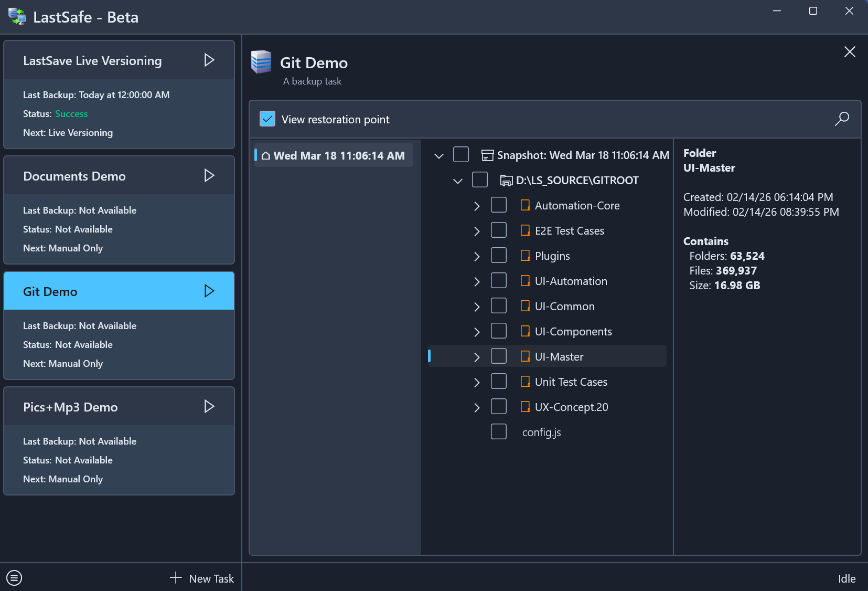Start the Pics+Mp3 Demo backup
This screenshot has width=868, height=591.
click(x=209, y=407)
